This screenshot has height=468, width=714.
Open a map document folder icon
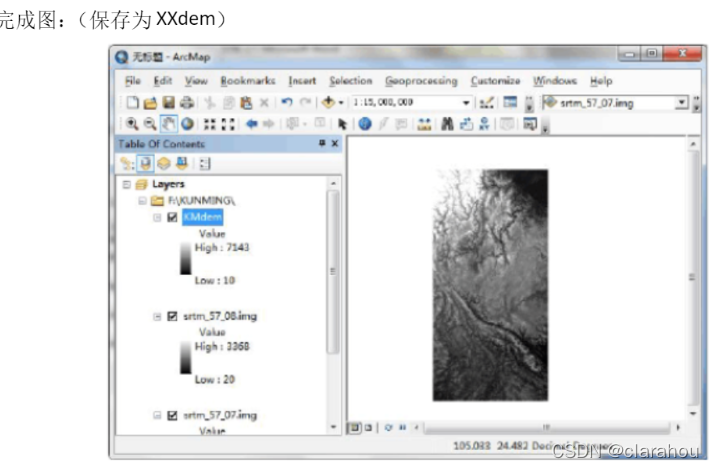[x=150, y=103]
